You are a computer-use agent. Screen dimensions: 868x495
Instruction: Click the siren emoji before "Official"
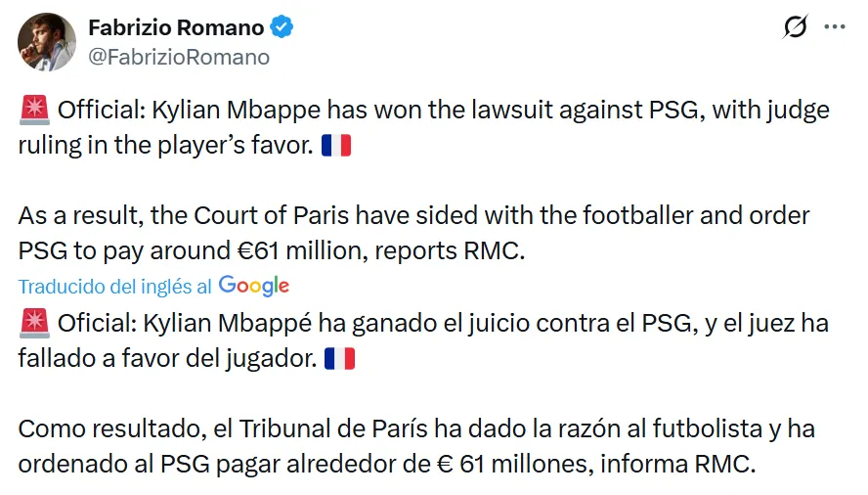pos(34,111)
